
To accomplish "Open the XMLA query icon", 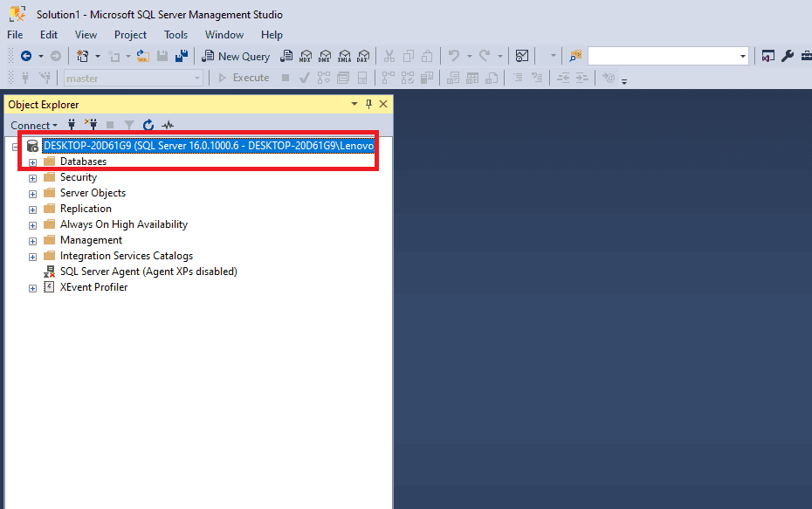I will (344, 56).
